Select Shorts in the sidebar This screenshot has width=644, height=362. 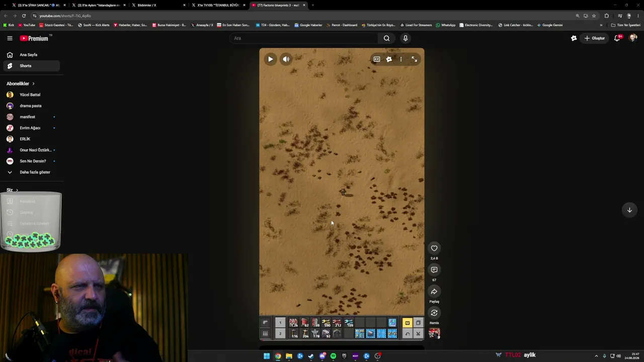[31, 66]
